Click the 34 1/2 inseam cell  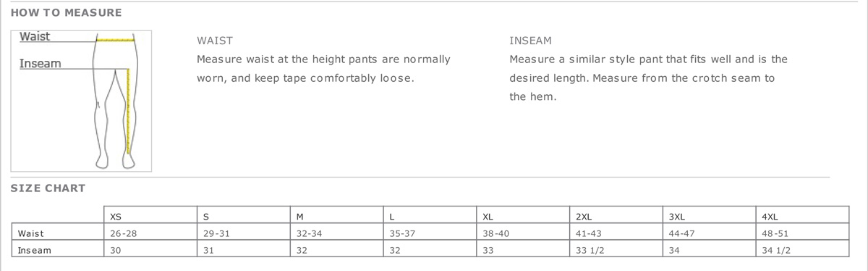(802, 250)
